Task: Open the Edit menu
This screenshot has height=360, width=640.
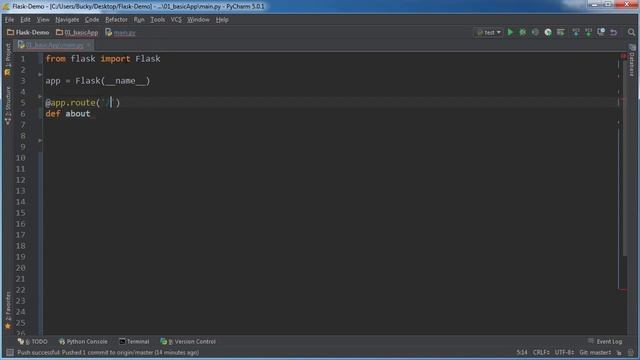Action: pyautogui.click(x=25, y=20)
